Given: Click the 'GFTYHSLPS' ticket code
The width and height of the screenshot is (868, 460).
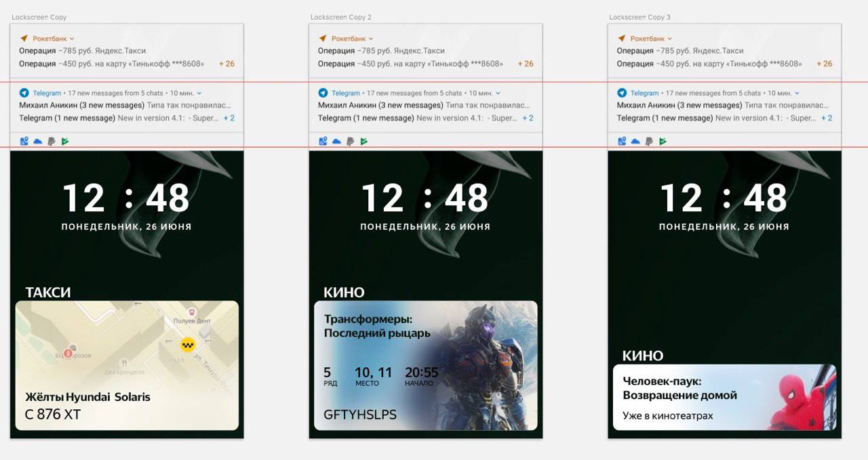Looking at the screenshot, I should point(360,414).
